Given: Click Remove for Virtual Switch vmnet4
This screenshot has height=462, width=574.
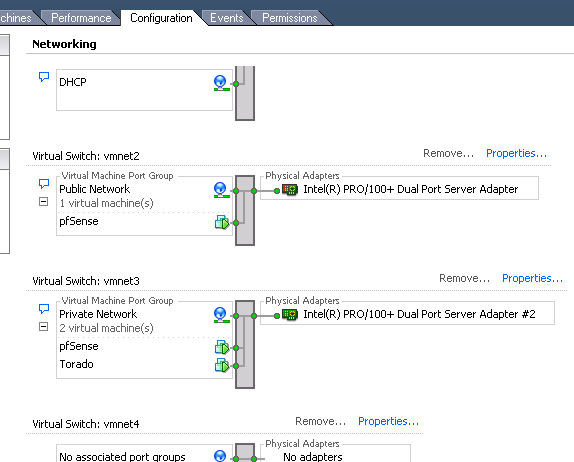Looking at the screenshot, I should coord(320,421).
